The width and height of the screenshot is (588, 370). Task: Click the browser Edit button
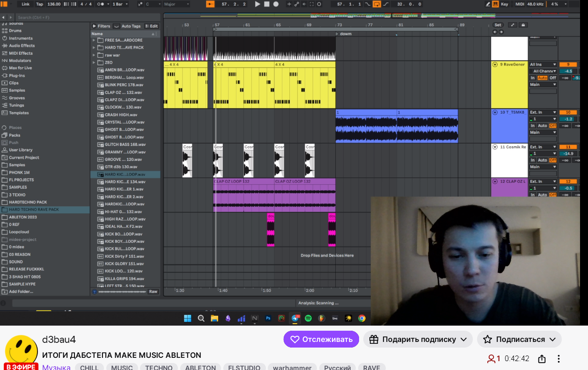151,26
